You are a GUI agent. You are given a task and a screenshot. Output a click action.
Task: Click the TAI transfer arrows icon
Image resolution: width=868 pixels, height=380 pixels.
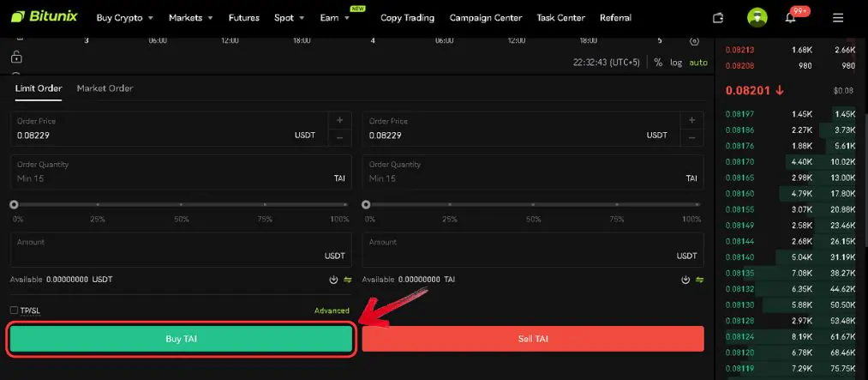coord(700,280)
